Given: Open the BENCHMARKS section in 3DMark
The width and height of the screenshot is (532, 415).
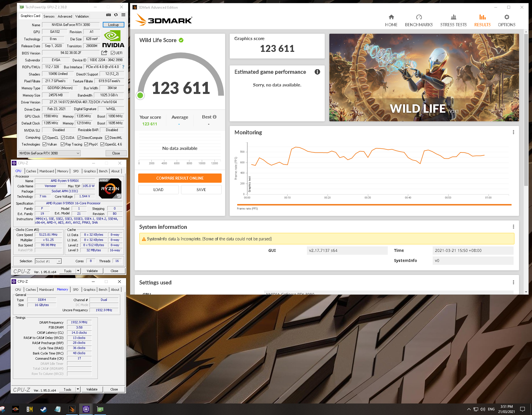Looking at the screenshot, I should coord(419,21).
